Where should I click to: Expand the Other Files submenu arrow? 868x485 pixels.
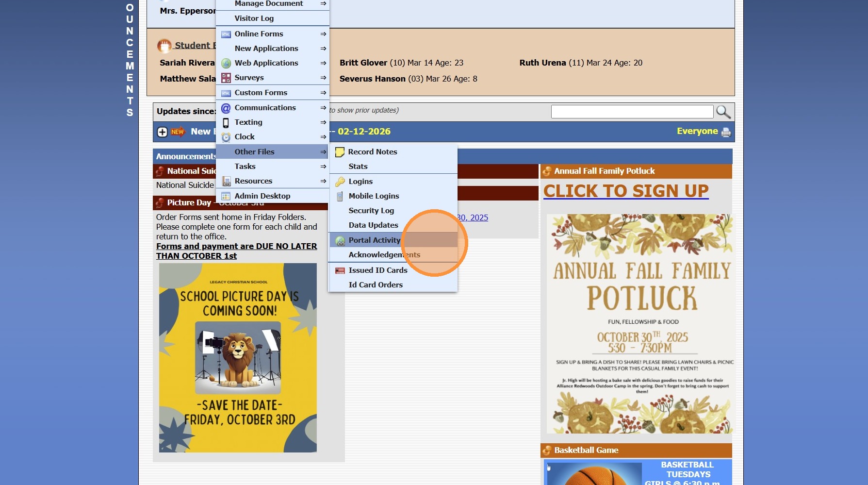point(323,152)
